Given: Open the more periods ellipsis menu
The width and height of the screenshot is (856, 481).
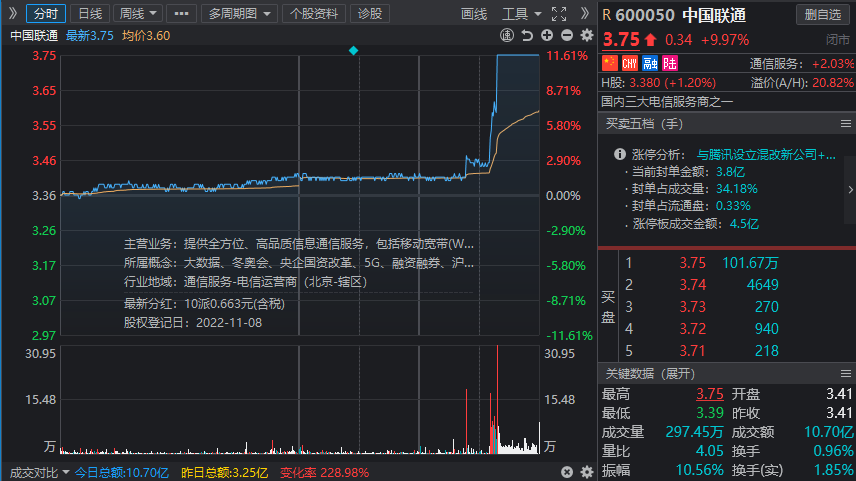Looking at the screenshot, I should tap(181, 14).
